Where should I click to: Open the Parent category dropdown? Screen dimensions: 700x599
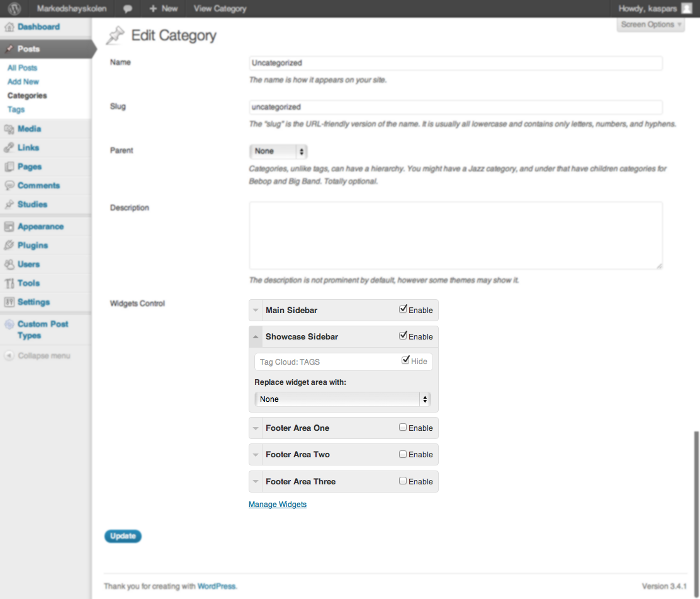(x=278, y=151)
